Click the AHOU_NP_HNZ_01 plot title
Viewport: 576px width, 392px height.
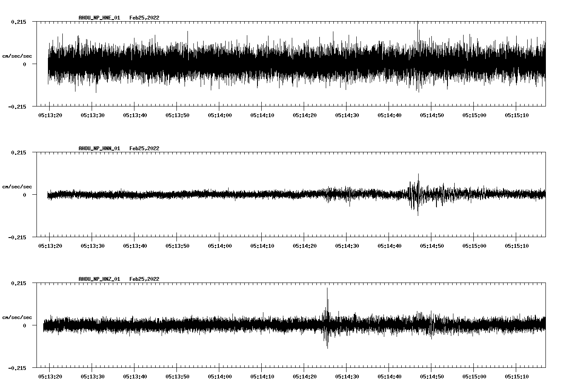point(99,279)
